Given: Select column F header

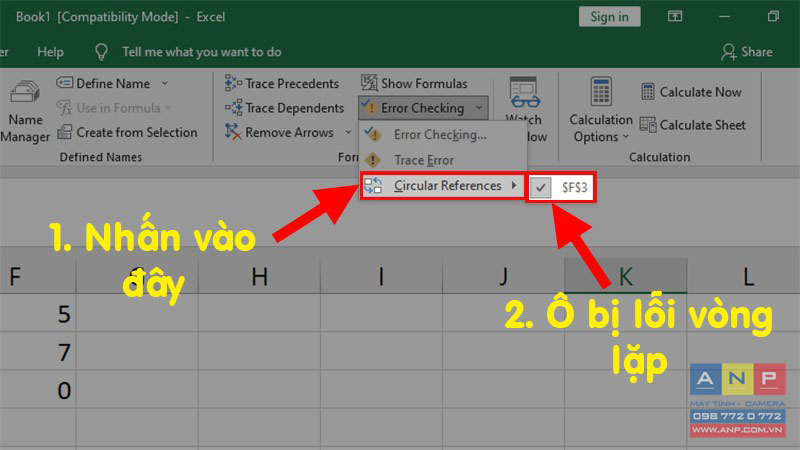Looking at the screenshot, I should click(38, 276).
